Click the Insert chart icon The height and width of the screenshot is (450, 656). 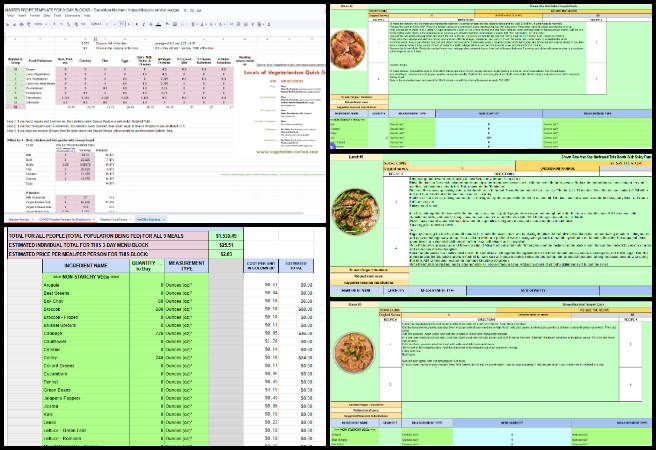246,24
